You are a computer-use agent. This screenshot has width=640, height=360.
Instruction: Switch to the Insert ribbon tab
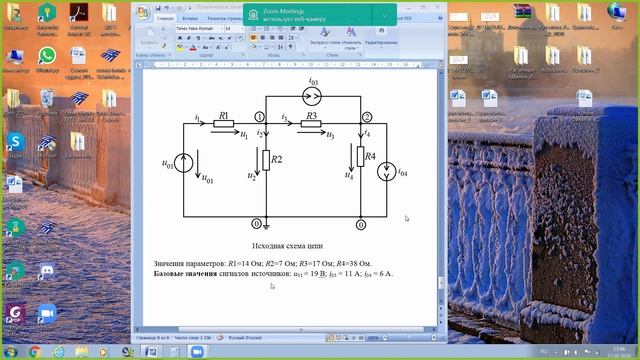click(x=190, y=18)
